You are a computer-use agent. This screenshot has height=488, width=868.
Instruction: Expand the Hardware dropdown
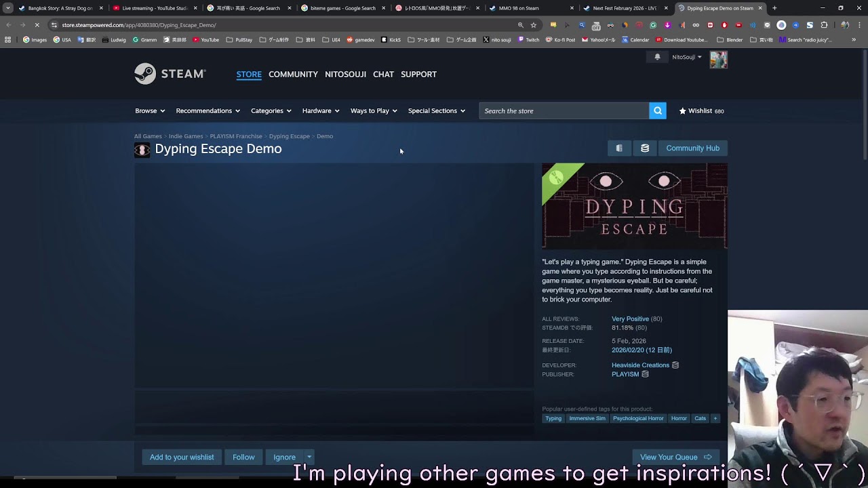click(321, 110)
